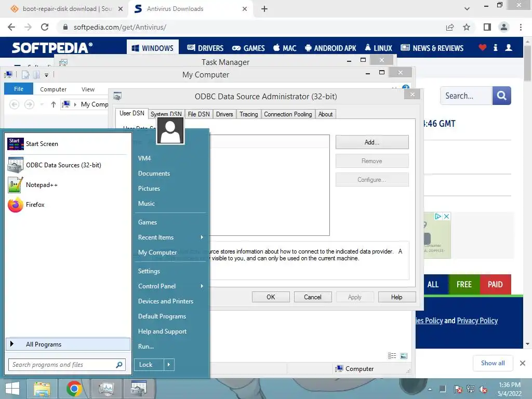532x399 pixels.
Task: Reload the browser page
Action: pos(45,27)
